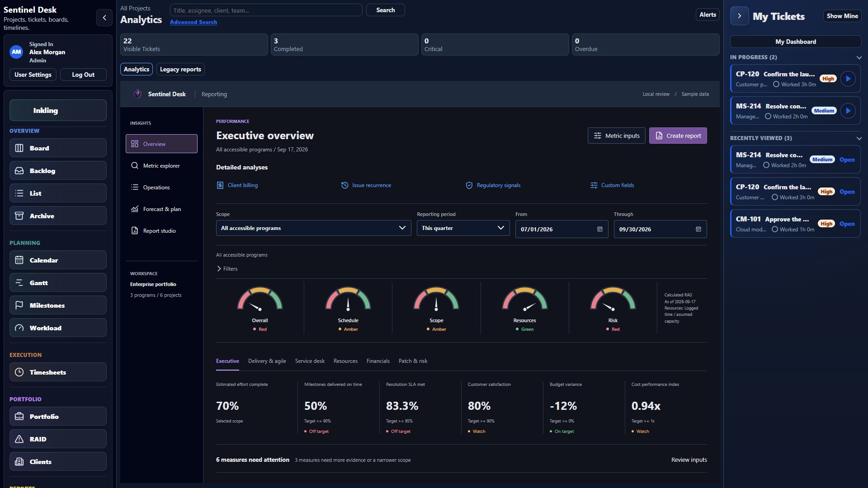This screenshot has height=488, width=868.
Task: Open Milestones in the sidebar
Action: click(x=58, y=305)
